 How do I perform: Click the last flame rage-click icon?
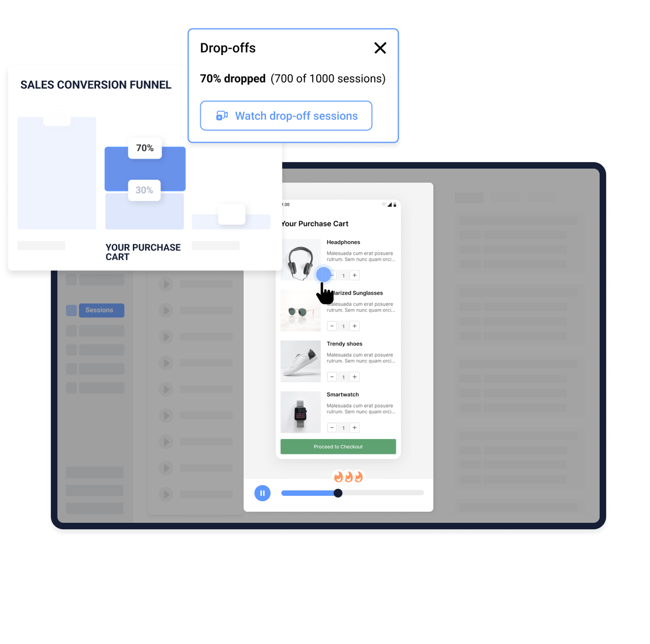point(359,477)
